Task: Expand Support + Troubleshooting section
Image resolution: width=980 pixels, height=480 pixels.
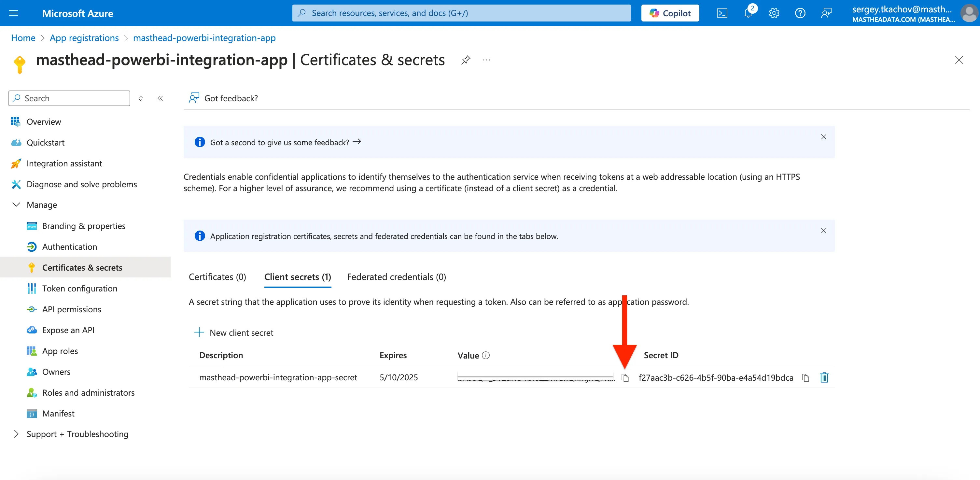Action: tap(16, 434)
